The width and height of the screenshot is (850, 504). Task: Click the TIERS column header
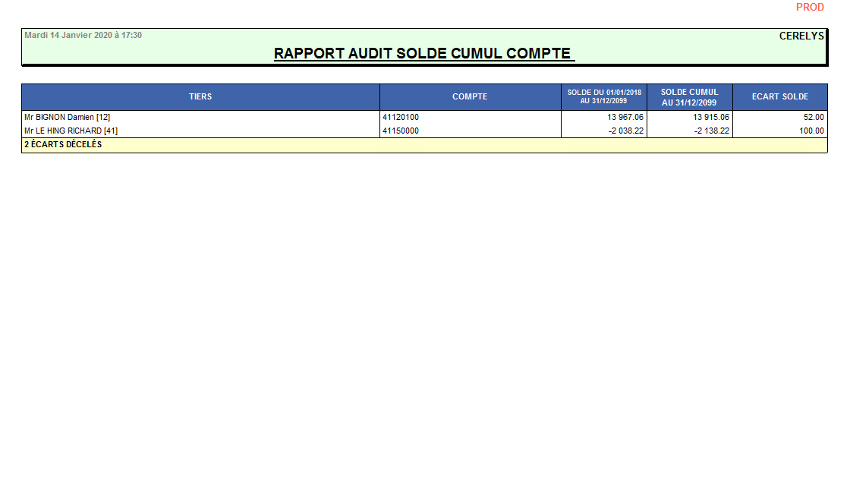point(200,97)
